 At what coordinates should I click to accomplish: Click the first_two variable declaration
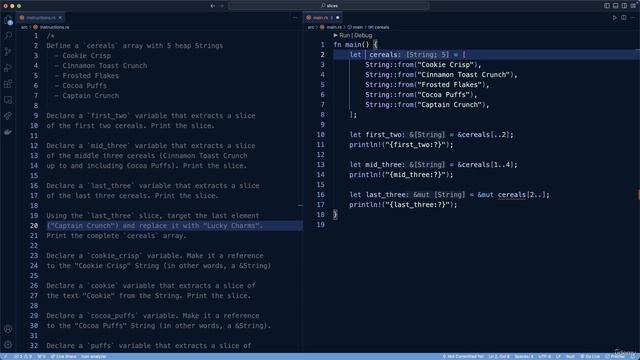[384, 135]
